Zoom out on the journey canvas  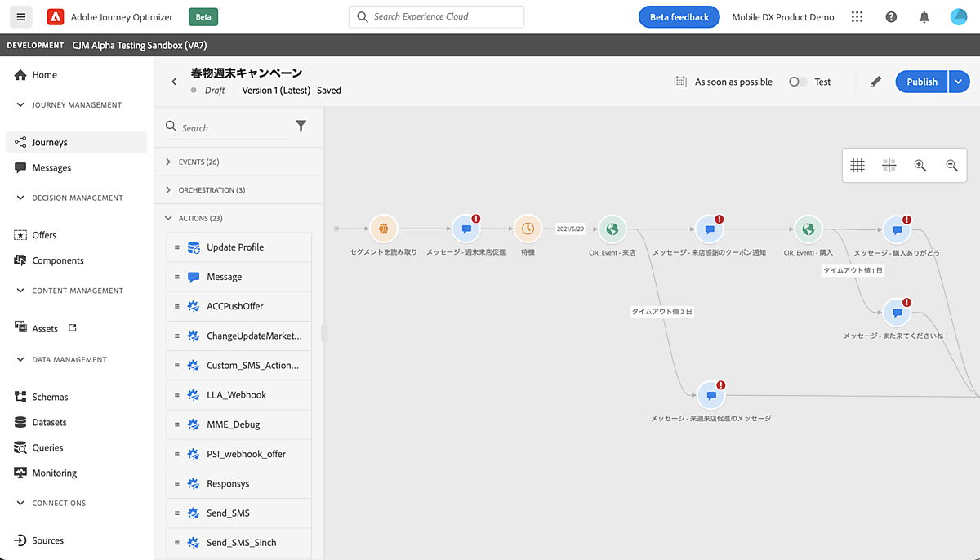[x=951, y=166]
